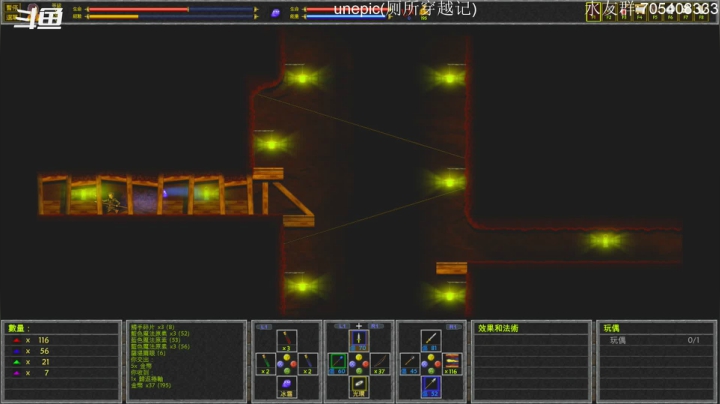Select the green-bordered magic wand slot 60
This screenshot has height=404, width=720.
[x=338, y=364]
